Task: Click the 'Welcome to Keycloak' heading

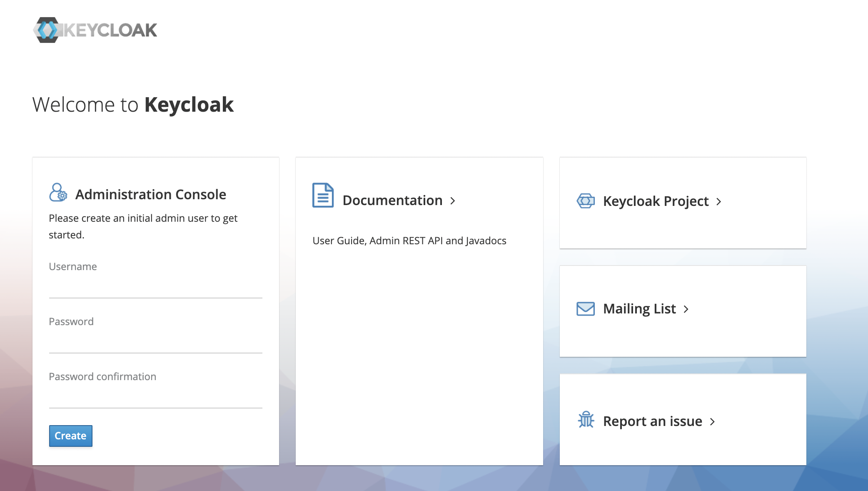Action: coord(133,105)
